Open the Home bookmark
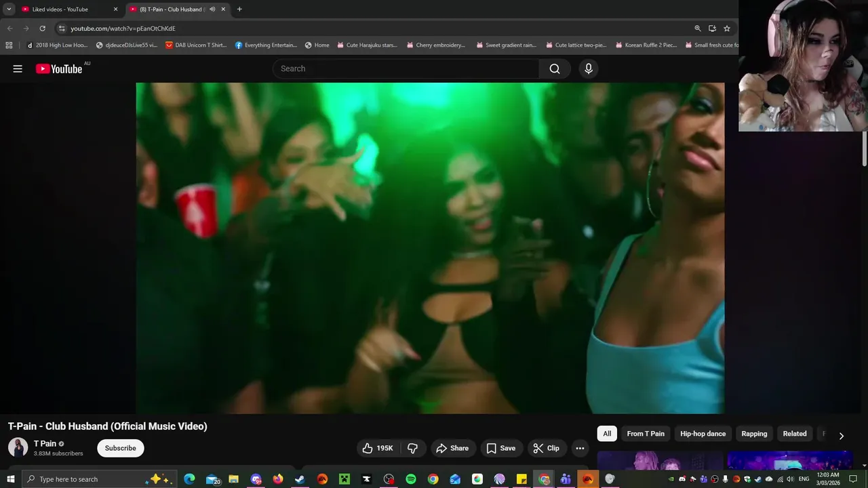The width and height of the screenshot is (868, 488). coord(317,45)
